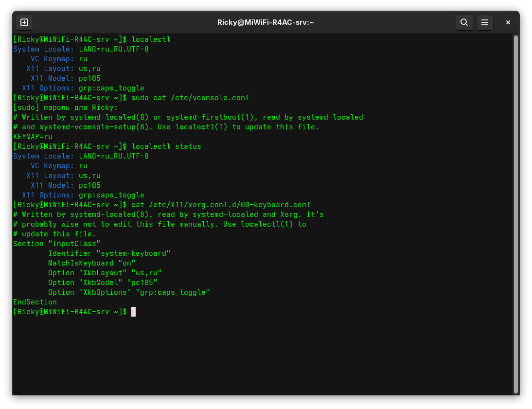Click the Section "InputClass" line
532x409 pixels.
[57, 244]
